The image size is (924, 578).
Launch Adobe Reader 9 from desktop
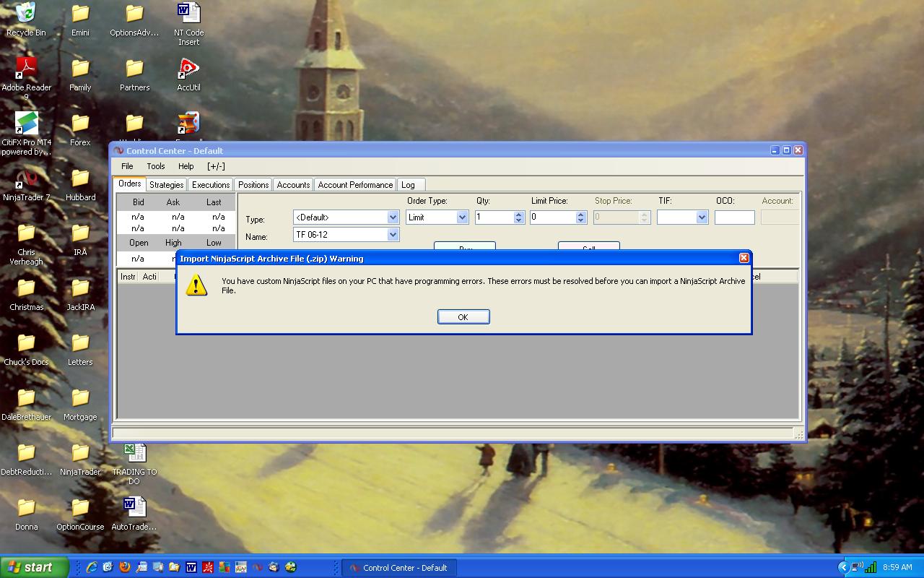pyautogui.click(x=26, y=79)
